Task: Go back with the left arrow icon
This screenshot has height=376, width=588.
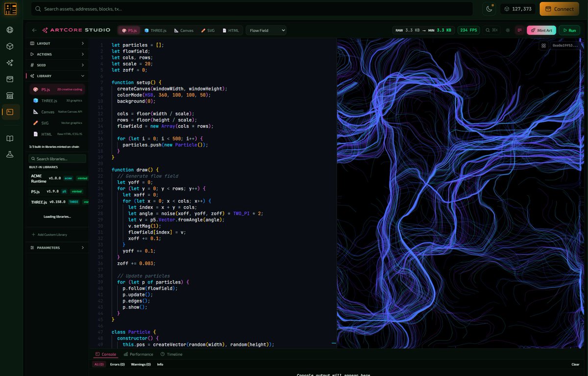Action: click(34, 30)
